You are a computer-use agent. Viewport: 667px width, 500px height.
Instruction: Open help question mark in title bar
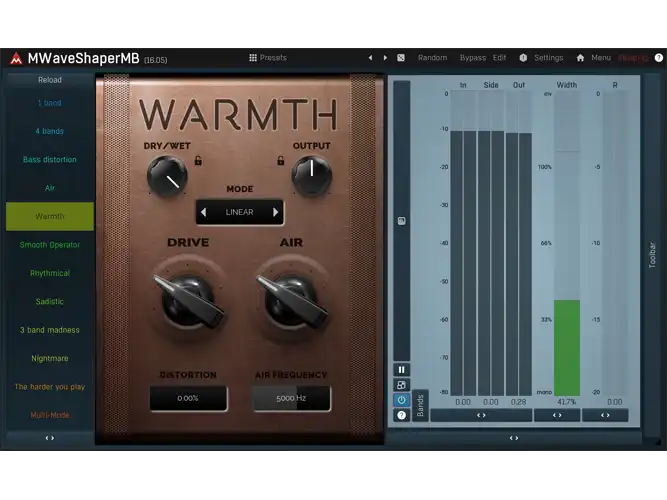click(658, 57)
